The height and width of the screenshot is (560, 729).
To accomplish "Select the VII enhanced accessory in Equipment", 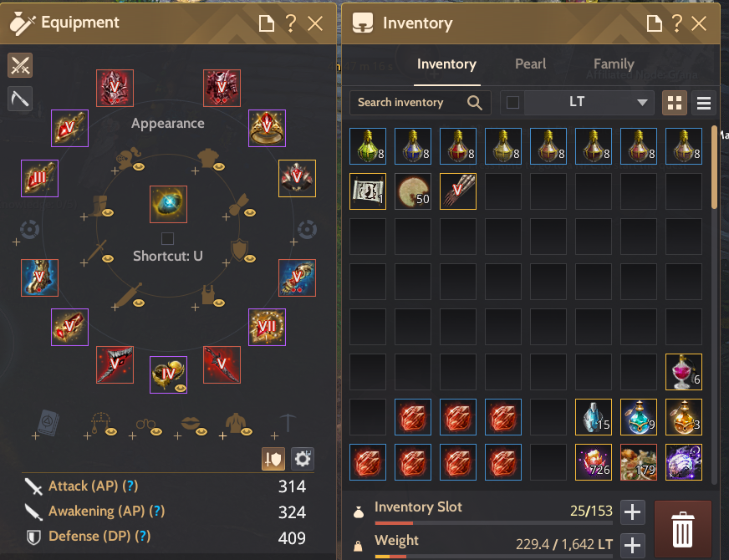I will [x=267, y=327].
